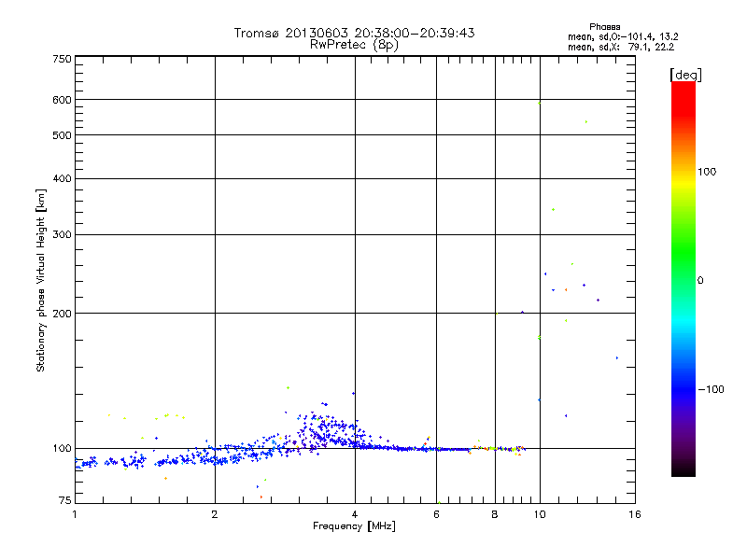Click the y-axis label '750'
The height and width of the screenshot is (560, 747).
coord(62,59)
